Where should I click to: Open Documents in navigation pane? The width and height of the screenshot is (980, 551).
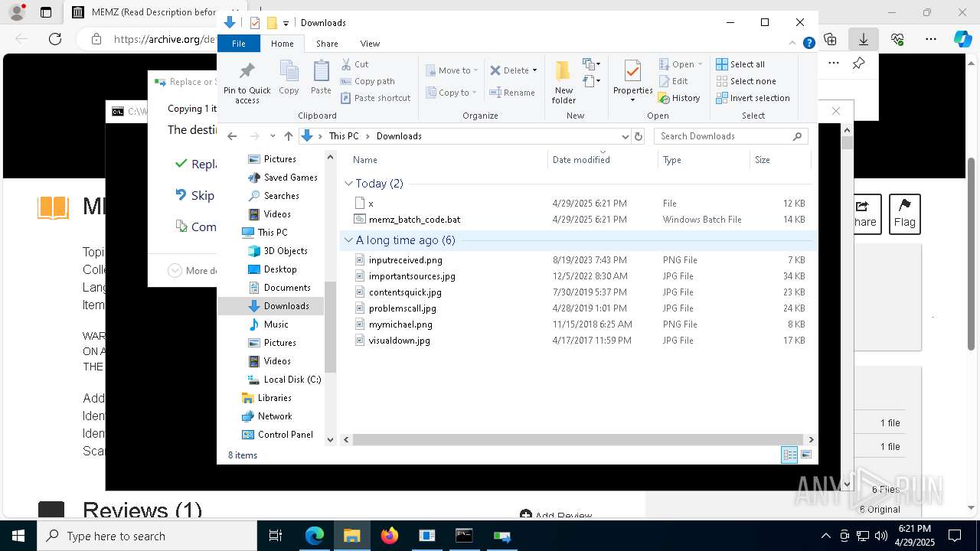point(287,288)
